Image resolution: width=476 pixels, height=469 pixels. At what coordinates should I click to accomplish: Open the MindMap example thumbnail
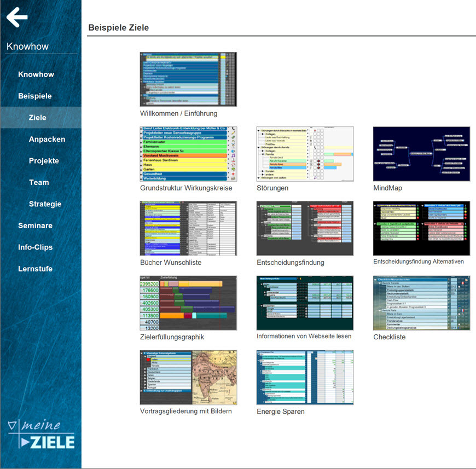(x=421, y=154)
